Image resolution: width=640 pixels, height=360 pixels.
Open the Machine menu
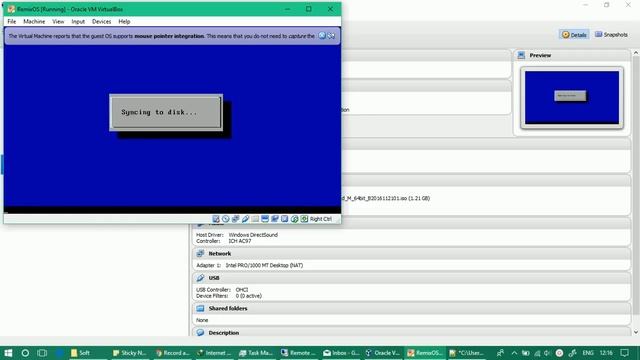[x=34, y=22]
